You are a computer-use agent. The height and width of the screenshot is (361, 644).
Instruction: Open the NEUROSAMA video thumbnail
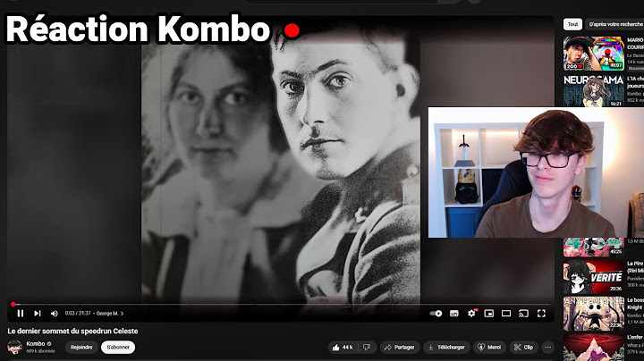point(594,90)
